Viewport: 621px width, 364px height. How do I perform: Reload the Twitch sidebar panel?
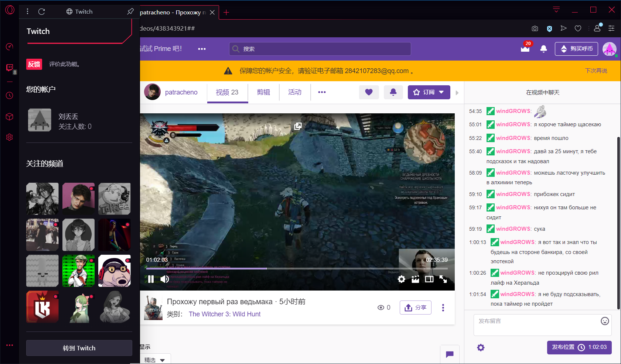[42, 12]
